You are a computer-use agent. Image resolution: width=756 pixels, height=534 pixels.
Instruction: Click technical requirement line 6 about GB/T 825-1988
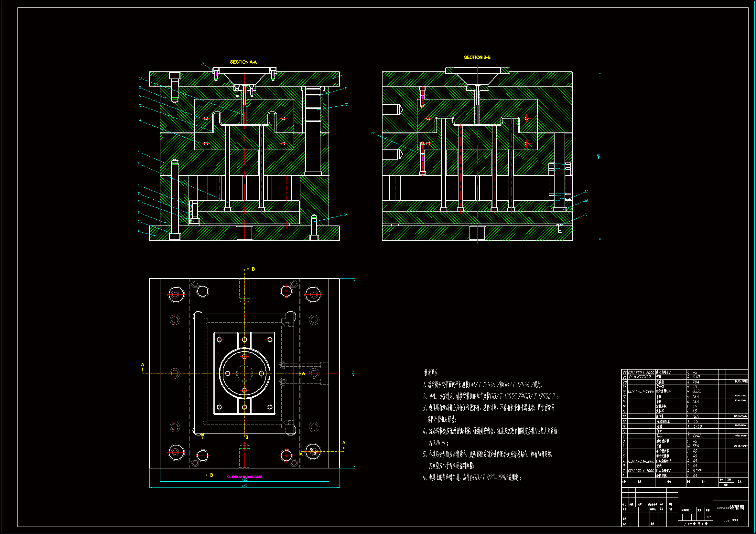471,477
